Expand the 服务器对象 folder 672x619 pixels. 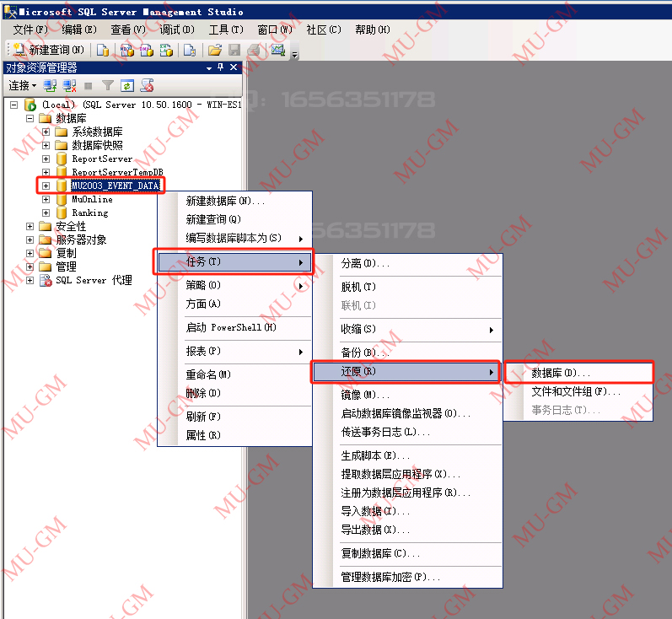click(x=30, y=240)
